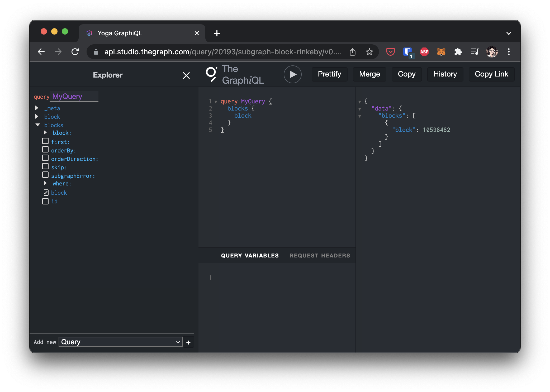Screen dimensions: 550x392
Task: Edit the MyQuery name field
Action: [x=74, y=97]
